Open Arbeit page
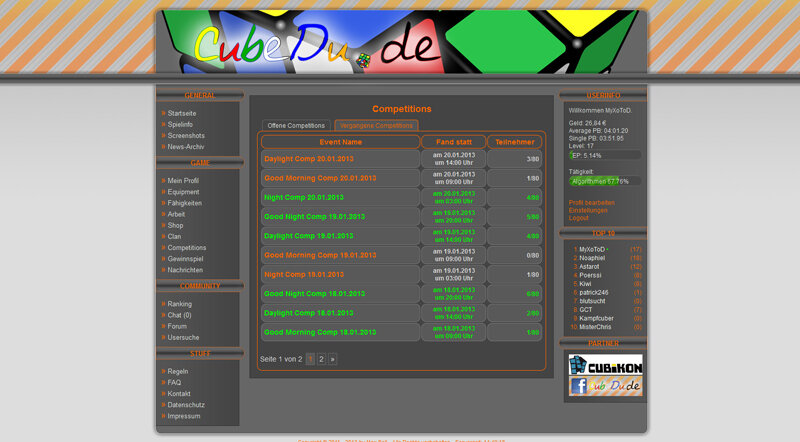Screen dimensions: 800x442 click(176, 214)
